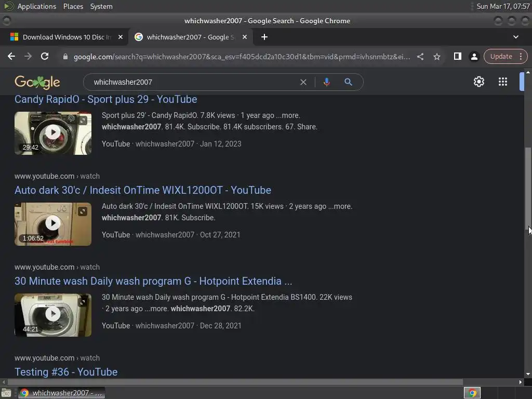Screen dimensions: 532x399
Task: Click the www.youtube.com watch breadcrumb above 30 Minute wash
Action: click(57, 267)
